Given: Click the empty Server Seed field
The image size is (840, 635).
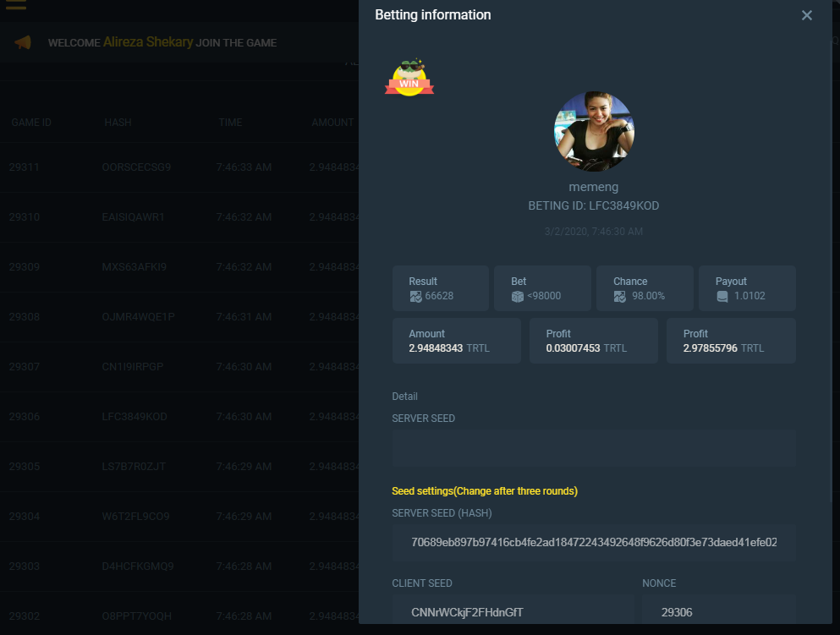Looking at the screenshot, I should click(x=594, y=447).
